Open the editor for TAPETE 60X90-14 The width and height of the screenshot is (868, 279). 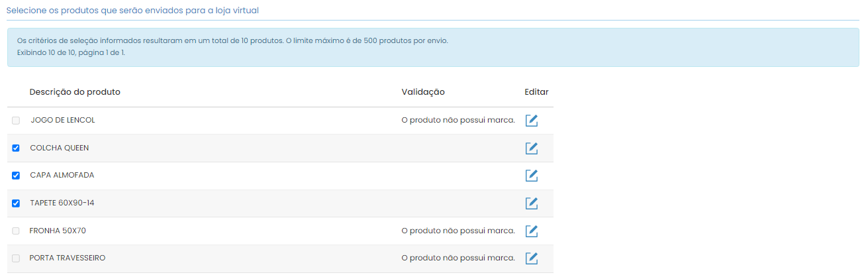point(531,203)
